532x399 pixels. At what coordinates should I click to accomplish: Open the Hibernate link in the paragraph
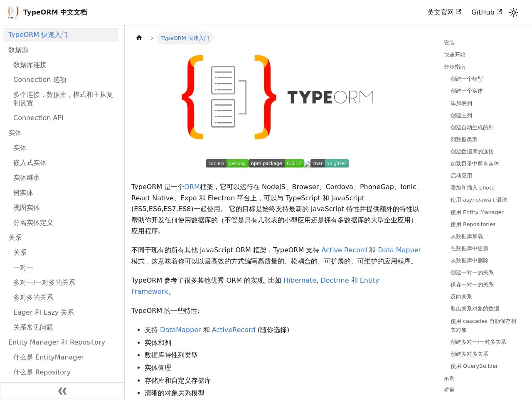[300, 281]
